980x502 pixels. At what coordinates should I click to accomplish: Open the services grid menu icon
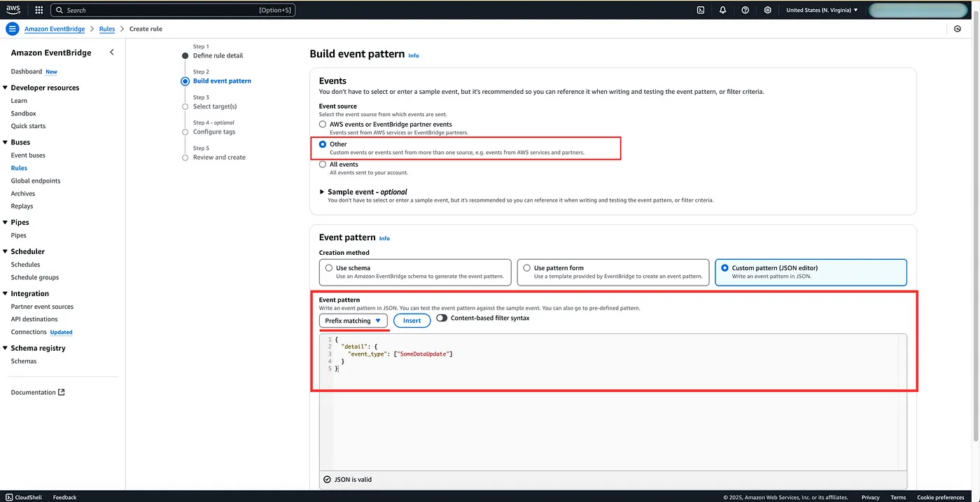pos(38,10)
